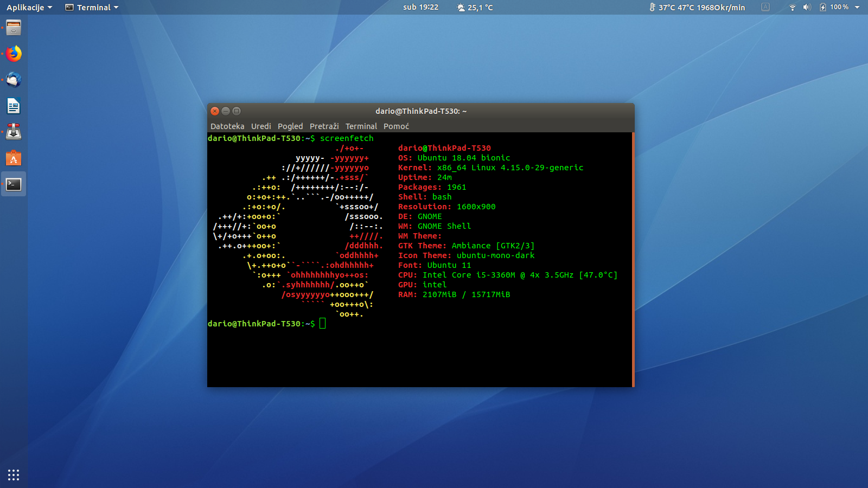
Task: Click the DE: GNOME line
Action: [420, 216]
